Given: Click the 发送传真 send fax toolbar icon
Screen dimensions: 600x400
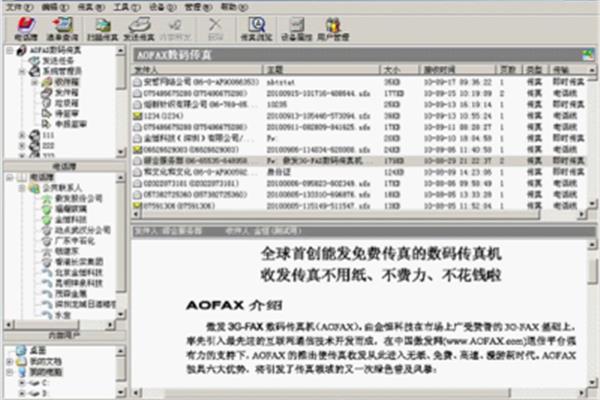Looking at the screenshot, I should pyautogui.click(x=139, y=29).
